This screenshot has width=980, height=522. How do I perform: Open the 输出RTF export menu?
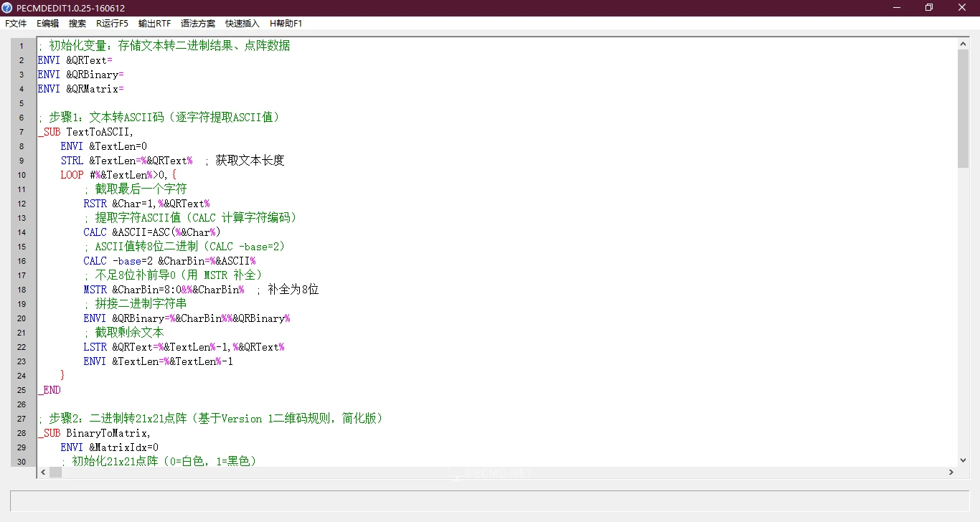click(x=154, y=23)
